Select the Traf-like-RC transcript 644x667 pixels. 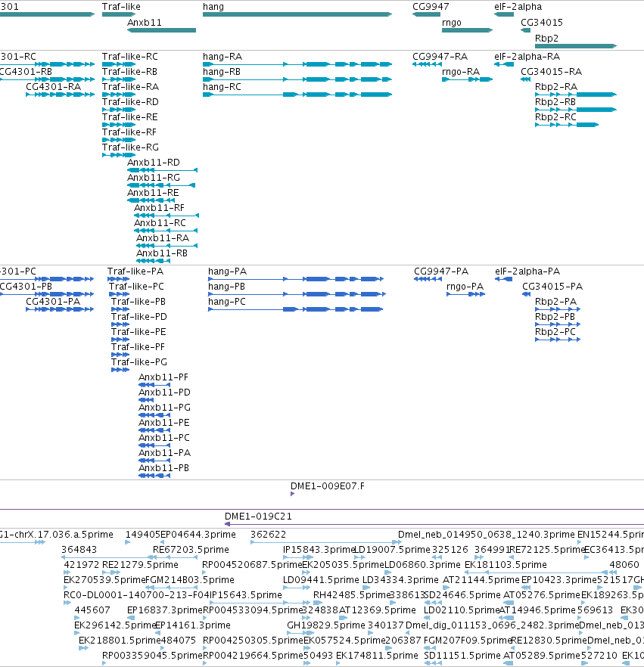coord(119,64)
